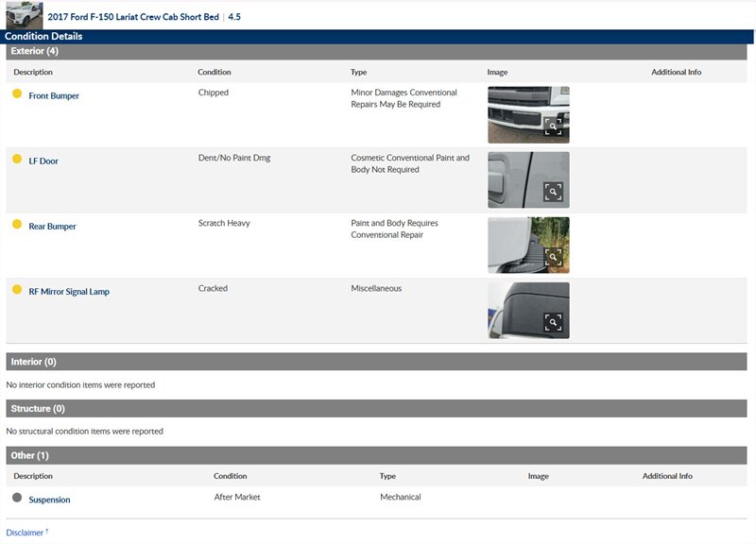Click the 2017 Ford F-150 Lariat title

coord(133,17)
